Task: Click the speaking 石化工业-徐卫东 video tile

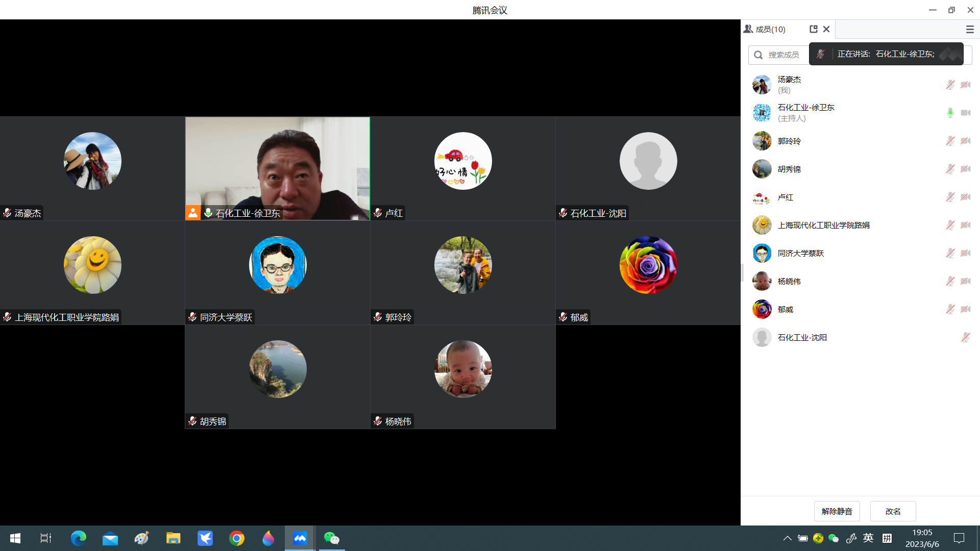Action: click(278, 163)
